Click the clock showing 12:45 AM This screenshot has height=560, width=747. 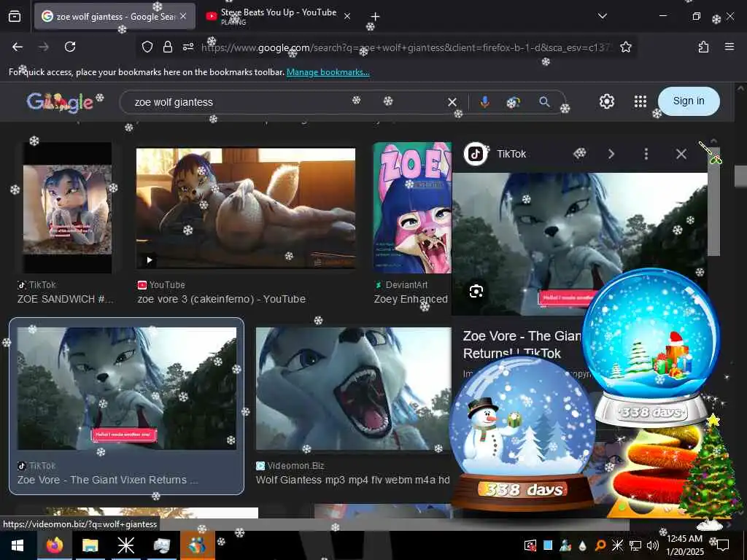tap(684, 539)
